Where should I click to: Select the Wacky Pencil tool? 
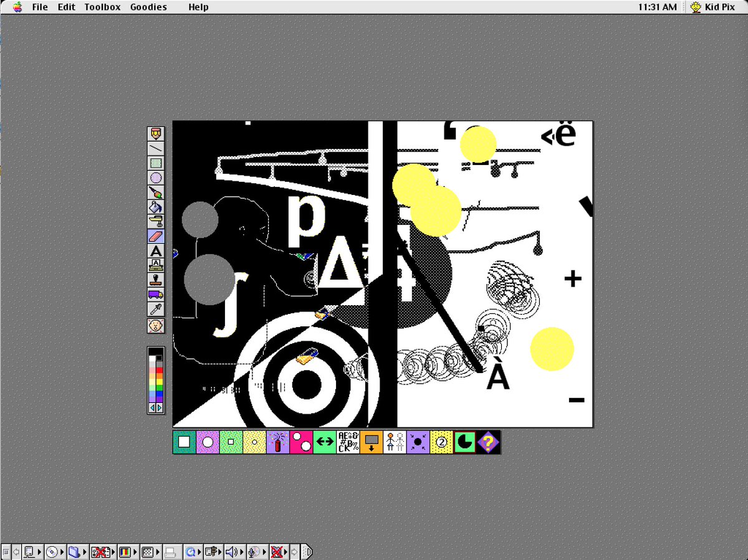[156, 133]
